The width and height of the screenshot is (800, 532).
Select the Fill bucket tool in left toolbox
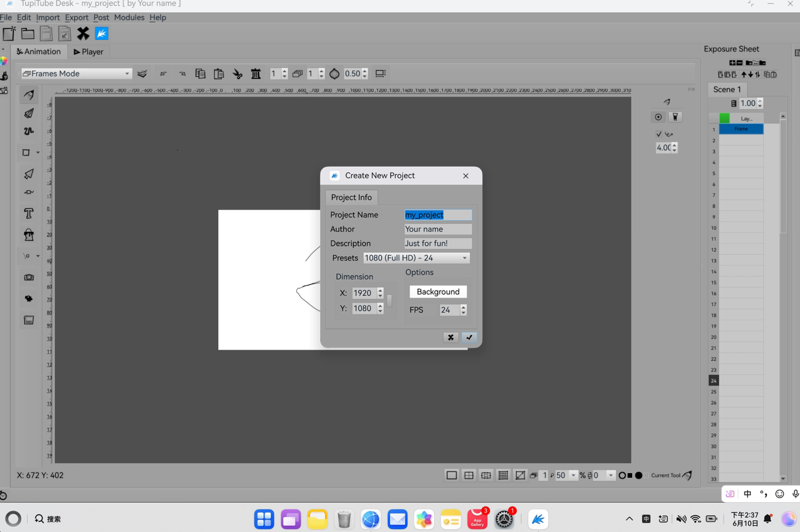(x=29, y=235)
